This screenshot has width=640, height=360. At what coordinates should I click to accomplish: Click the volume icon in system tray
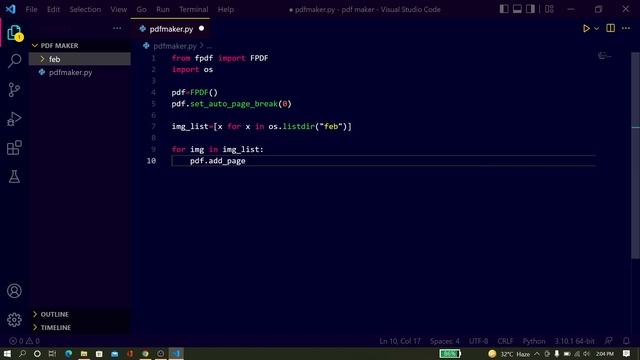pos(587,354)
